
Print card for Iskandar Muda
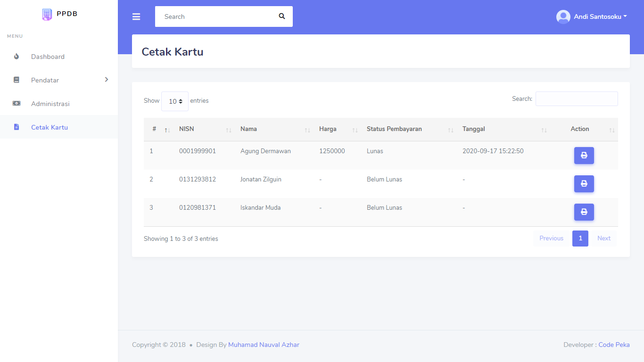point(584,212)
